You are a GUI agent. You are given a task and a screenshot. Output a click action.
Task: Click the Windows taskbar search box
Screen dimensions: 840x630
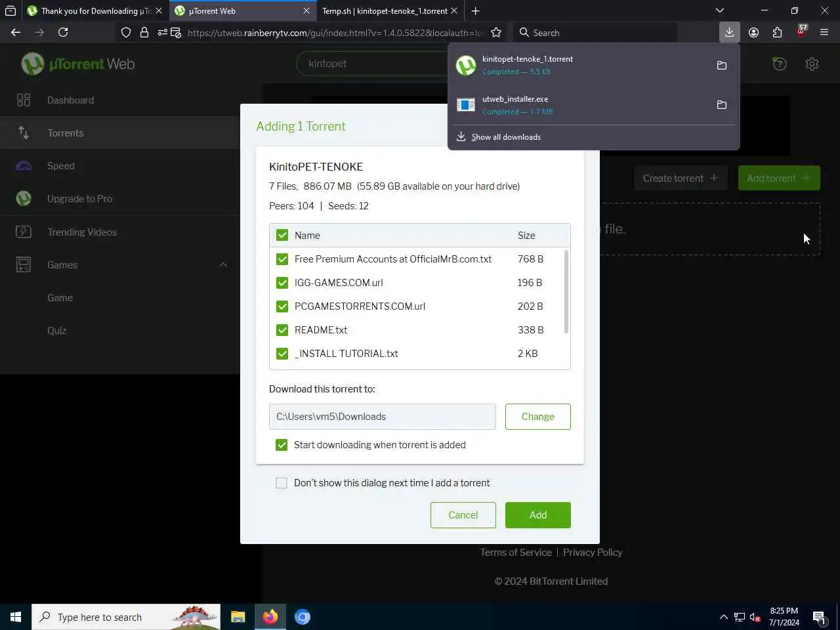(x=126, y=617)
